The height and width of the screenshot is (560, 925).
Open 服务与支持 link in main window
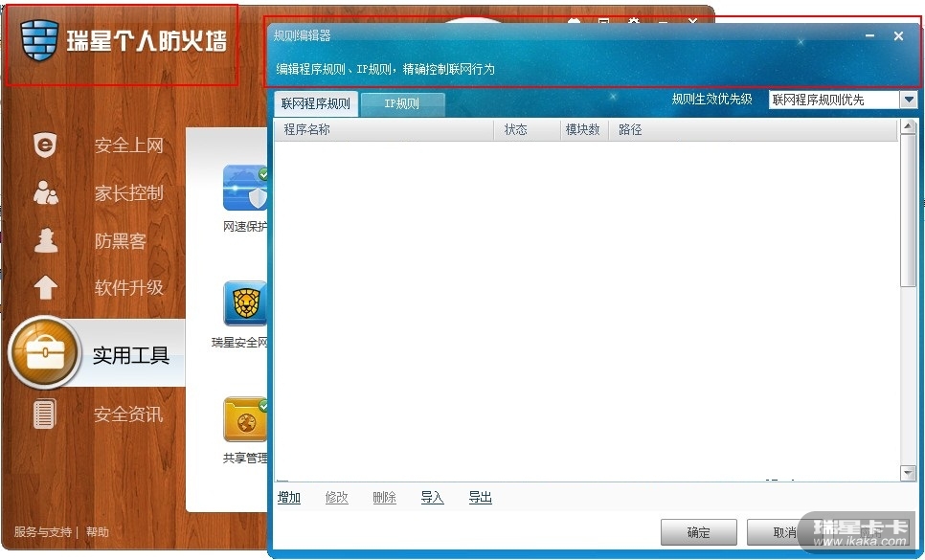[42, 531]
